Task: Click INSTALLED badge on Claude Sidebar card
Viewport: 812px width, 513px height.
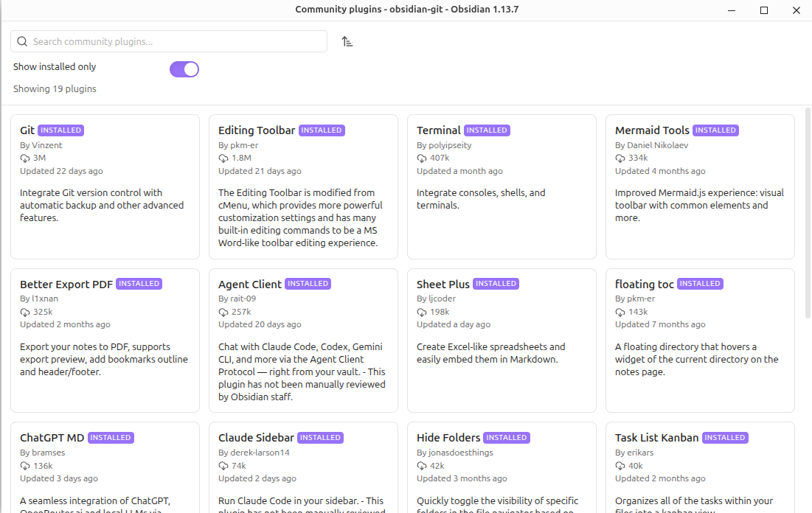Action: [321, 437]
